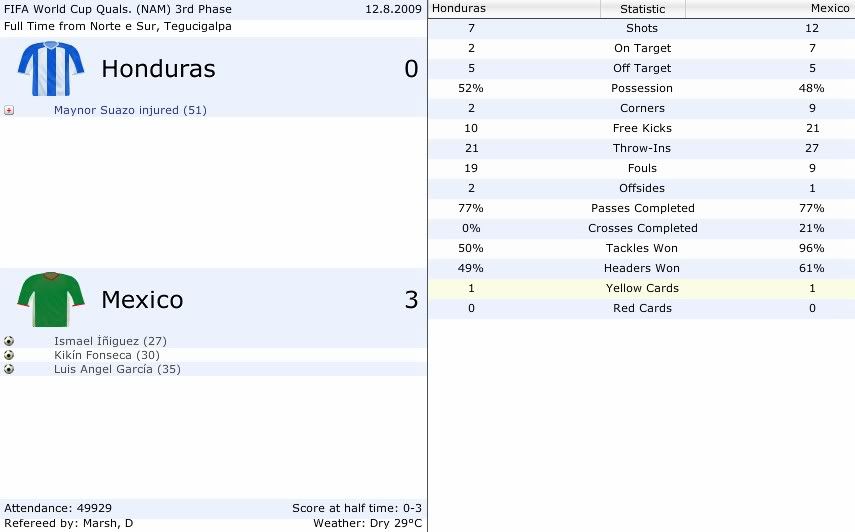Click the injury icon beside Maynor Suazo
855x532 pixels.
point(9,110)
